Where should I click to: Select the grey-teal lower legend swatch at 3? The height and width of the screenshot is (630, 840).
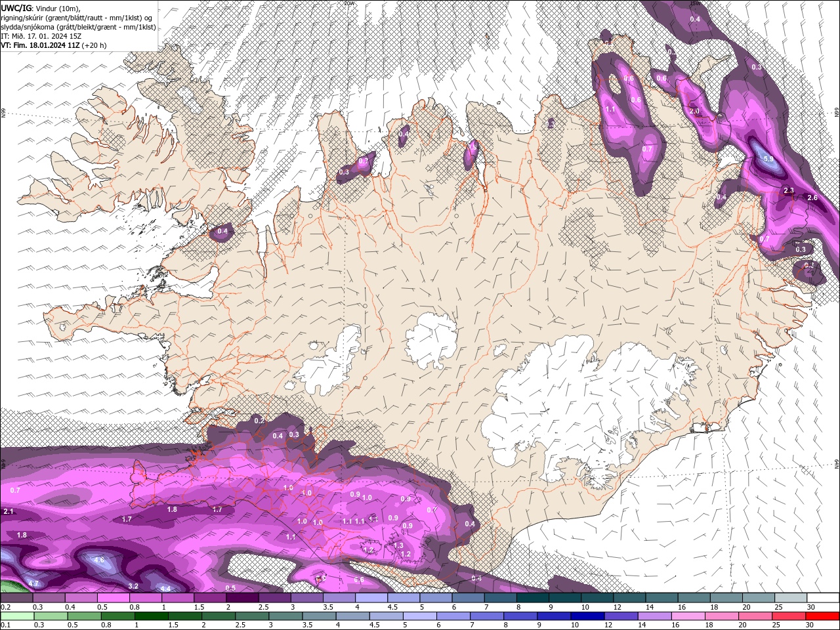point(285,616)
